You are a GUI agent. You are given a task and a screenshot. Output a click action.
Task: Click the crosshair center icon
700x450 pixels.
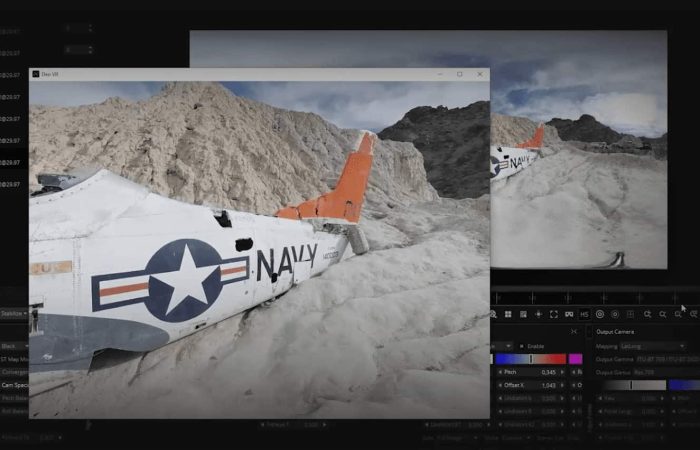(x=539, y=314)
